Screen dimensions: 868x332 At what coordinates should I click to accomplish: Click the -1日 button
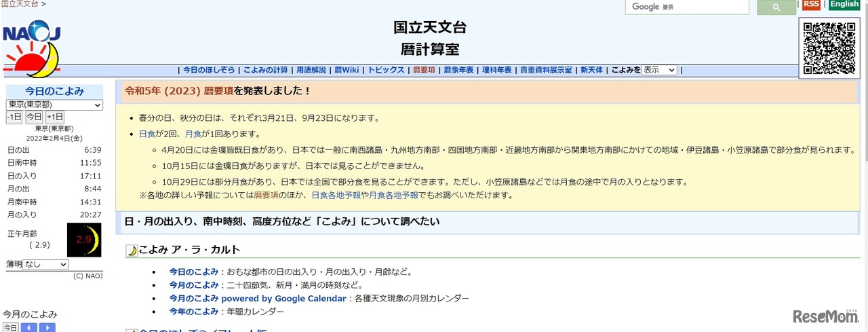click(x=14, y=117)
